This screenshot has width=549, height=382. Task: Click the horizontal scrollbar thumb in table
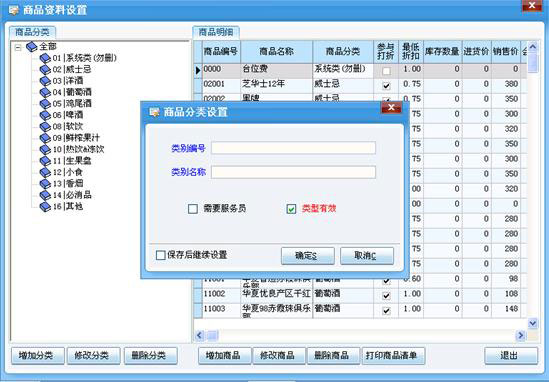click(213, 335)
